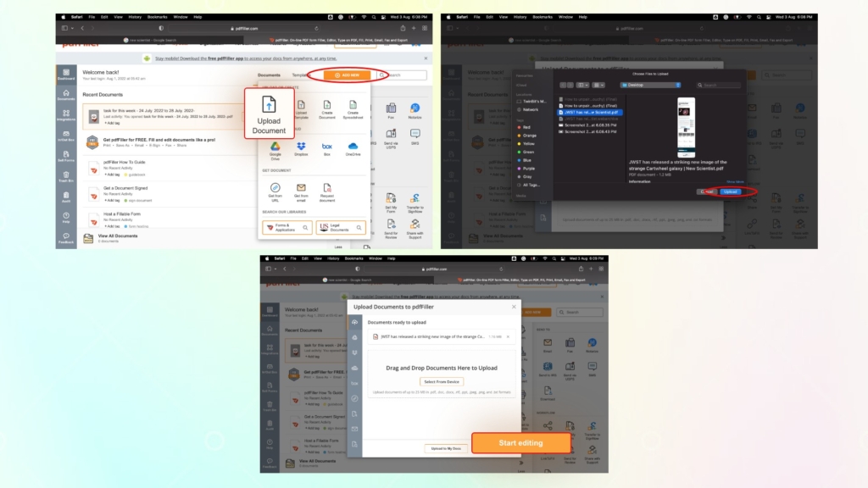Pick Get from URL in ADD NEW menu
The width and height of the screenshot is (868, 488).
click(x=275, y=192)
